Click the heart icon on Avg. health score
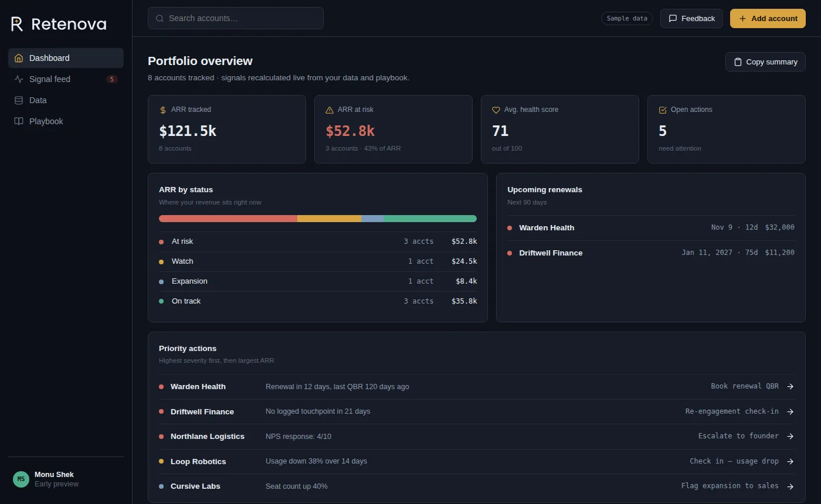 (x=496, y=110)
